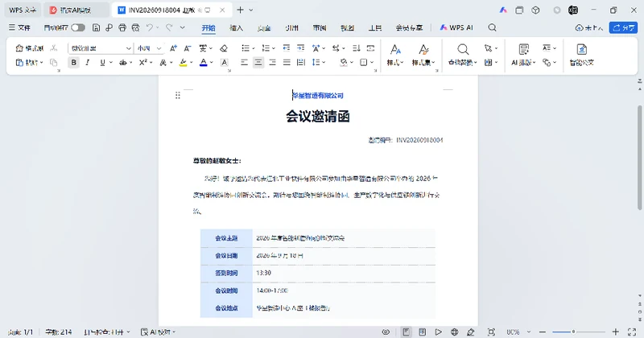Click the Distributed alignment icon
The width and height of the screenshot is (644, 338).
pyautogui.click(x=301, y=63)
